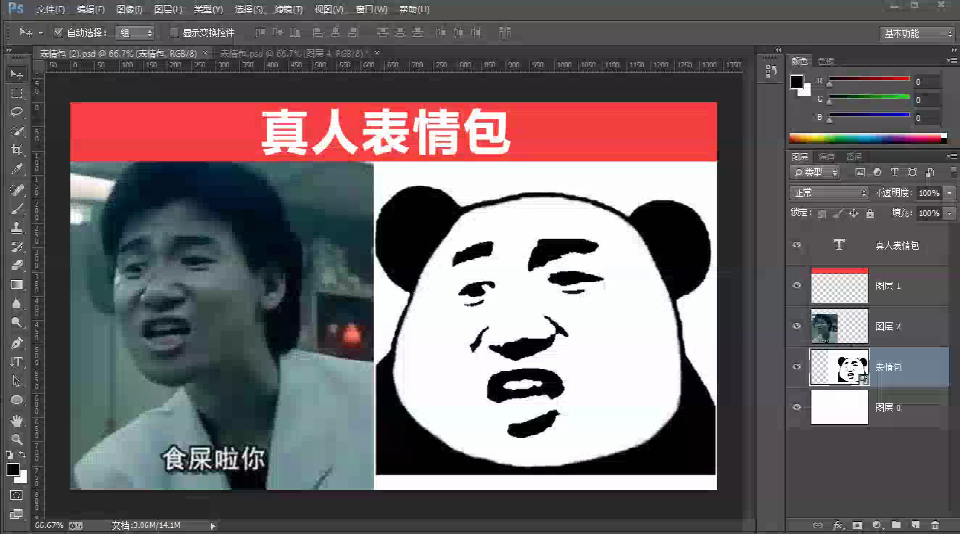Select the Rectangular Marquee tool
960x534 pixels.
coord(17,93)
